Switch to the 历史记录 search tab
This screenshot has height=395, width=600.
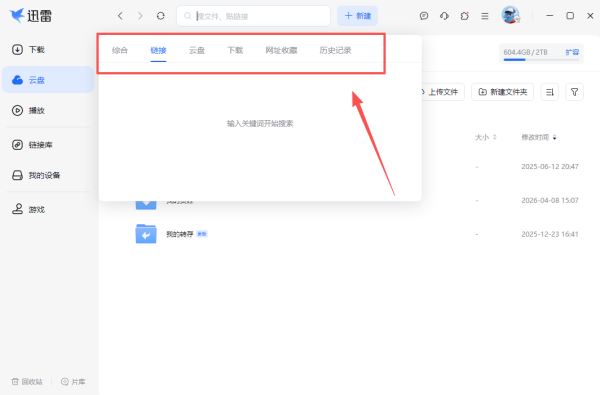(x=335, y=50)
